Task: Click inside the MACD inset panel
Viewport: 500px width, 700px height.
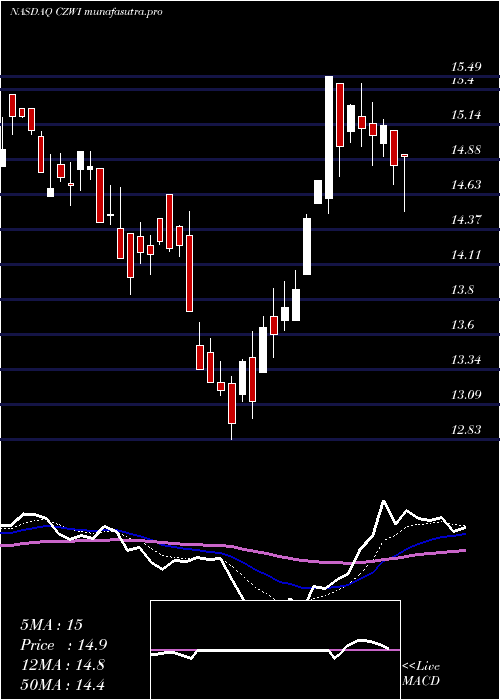Action: 275,650
